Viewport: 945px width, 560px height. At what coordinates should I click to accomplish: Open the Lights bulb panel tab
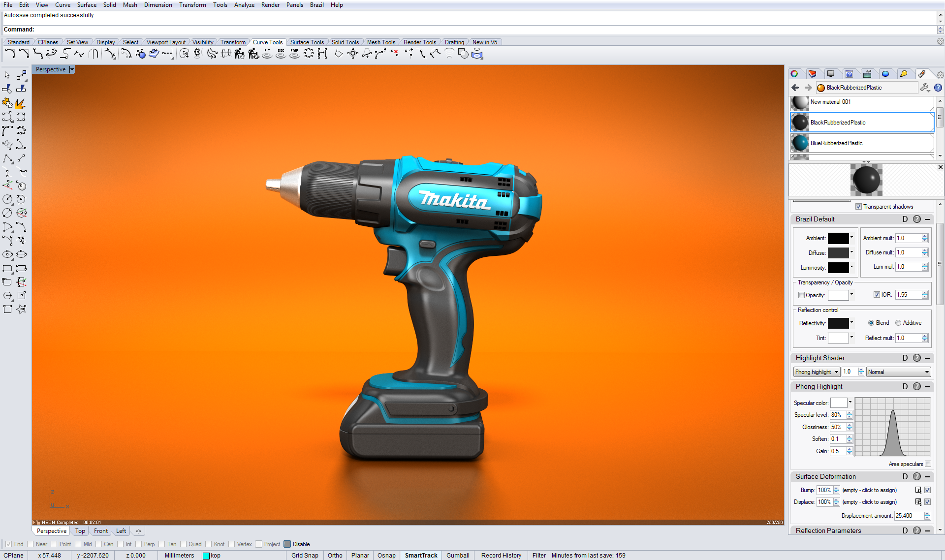(x=904, y=74)
